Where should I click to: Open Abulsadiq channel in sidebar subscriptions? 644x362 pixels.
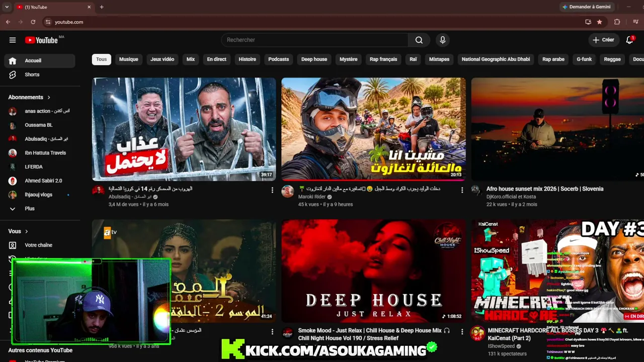(x=40, y=139)
